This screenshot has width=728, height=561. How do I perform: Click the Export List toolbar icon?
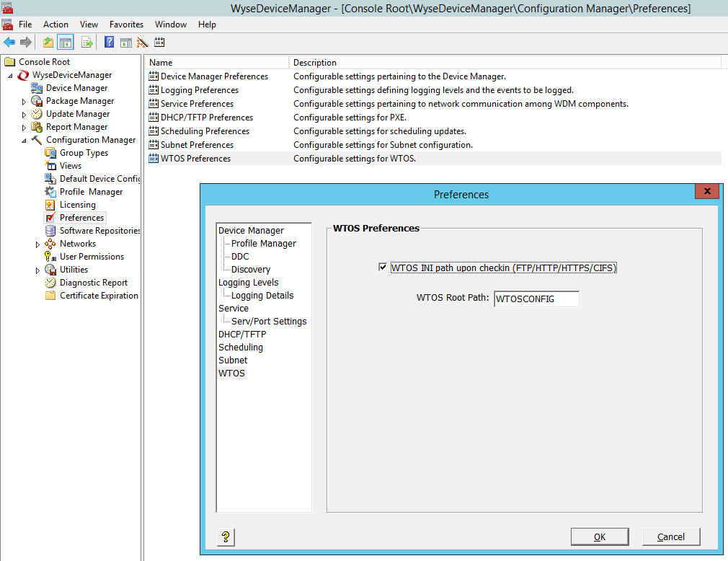coord(87,43)
